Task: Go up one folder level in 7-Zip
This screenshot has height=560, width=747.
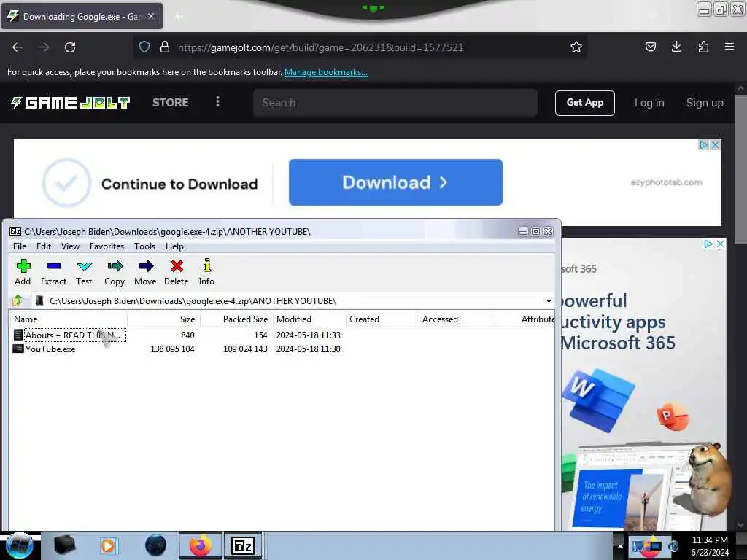Action: pyautogui.click(x=18, y=300)
